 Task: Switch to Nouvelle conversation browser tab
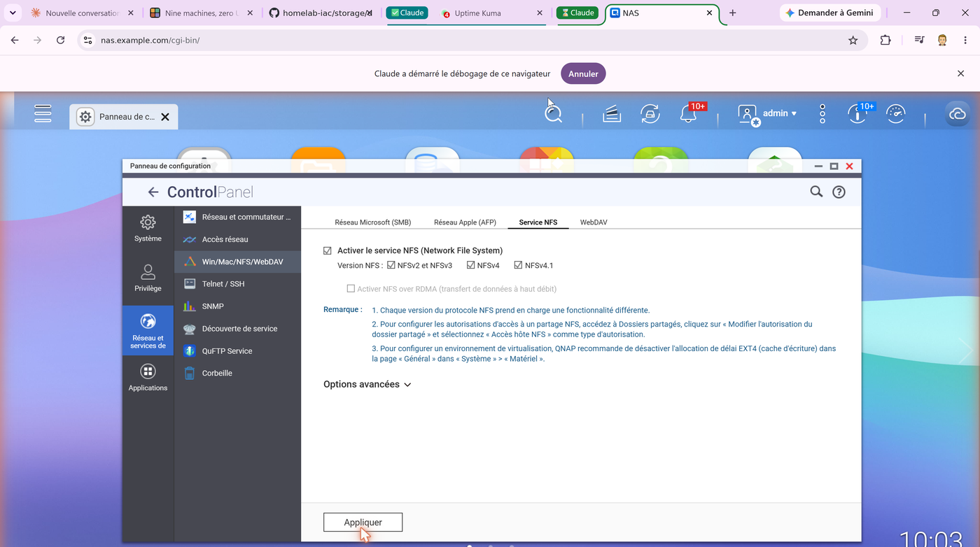pos(83,13)
